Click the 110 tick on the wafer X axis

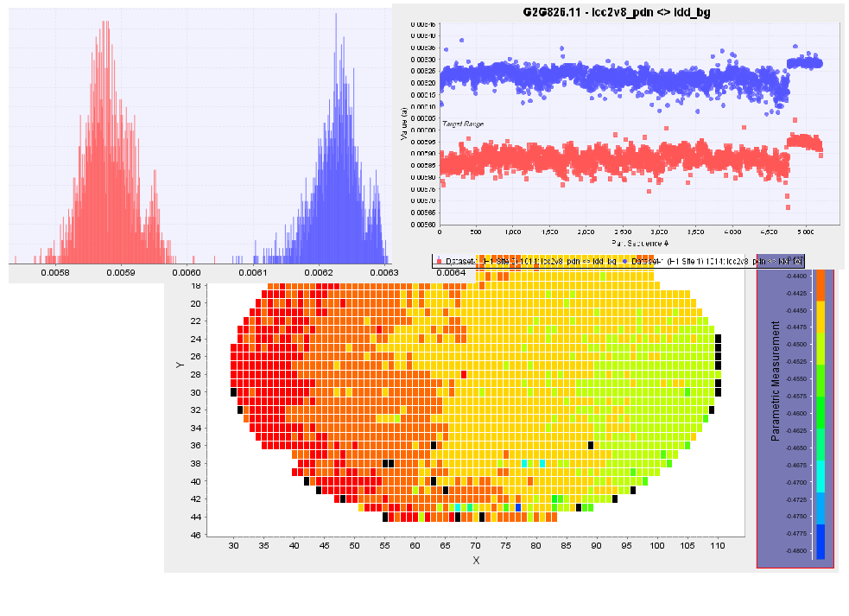717,546
